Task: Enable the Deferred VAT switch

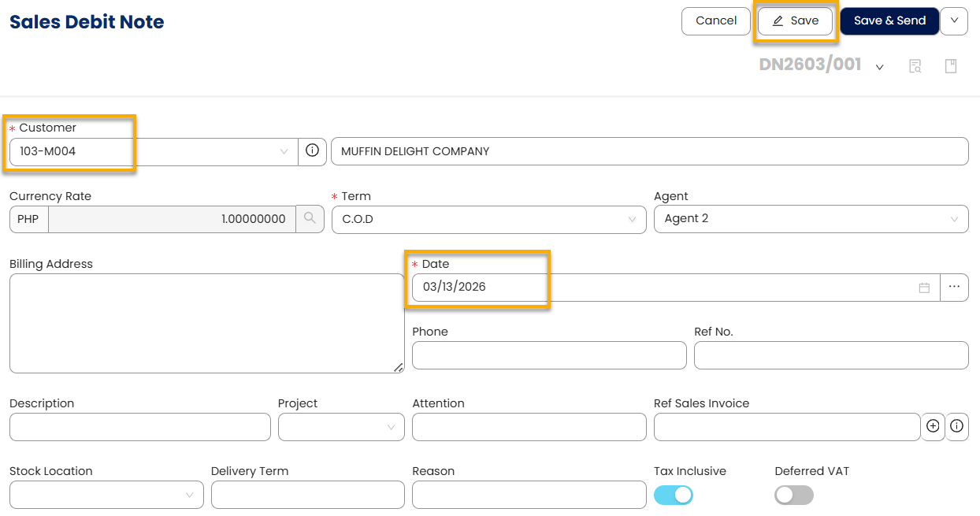Action: [794, 495]
